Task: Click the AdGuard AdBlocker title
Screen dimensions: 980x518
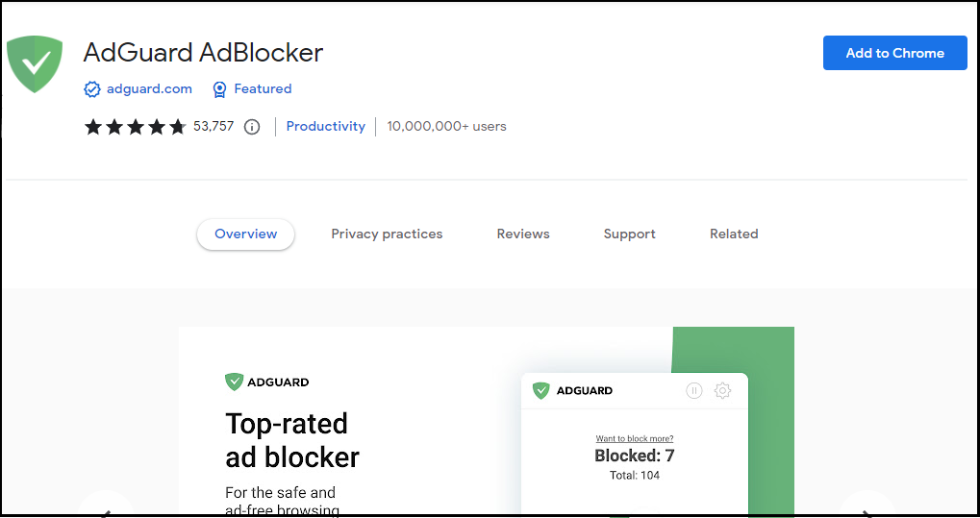Action: click(203, 53)
